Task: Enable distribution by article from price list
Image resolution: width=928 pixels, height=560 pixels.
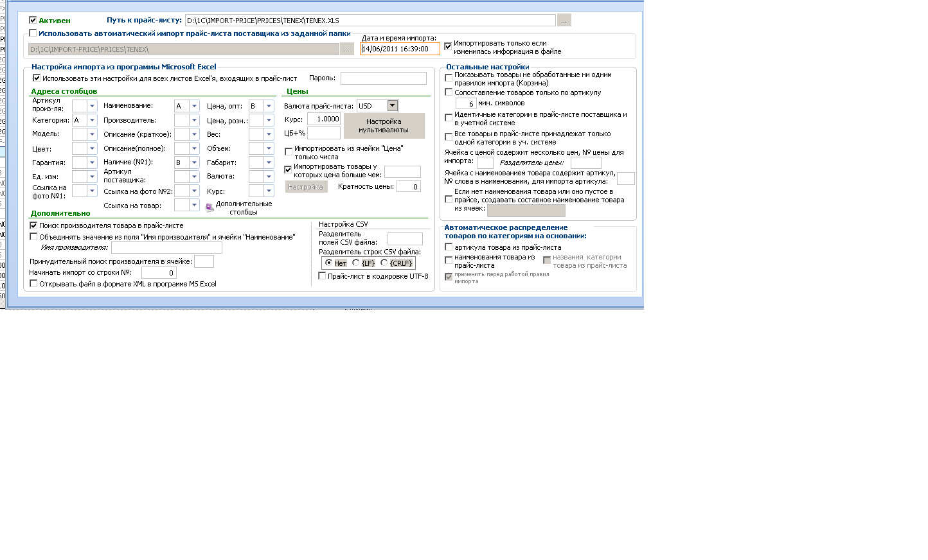Action: point(449,247)
